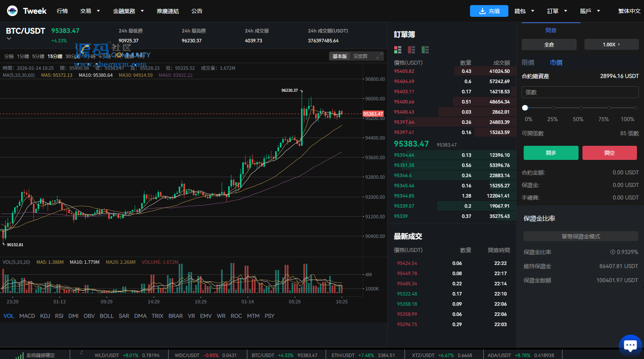
Task: Switch the chart to 深度圖 depth view
Action: click(x=360, y=56)
